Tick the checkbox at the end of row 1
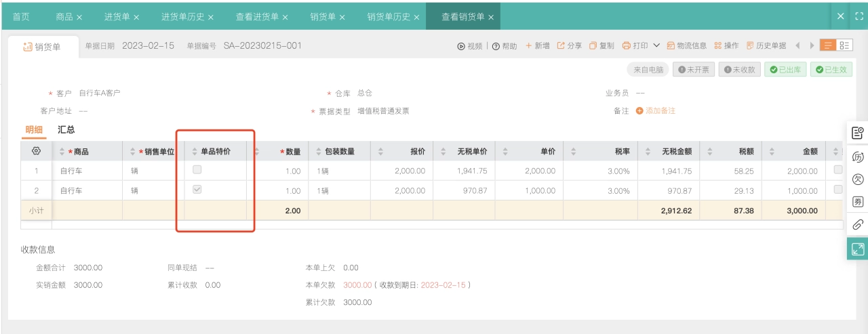The image size is (868, 334). click(838, 170)
